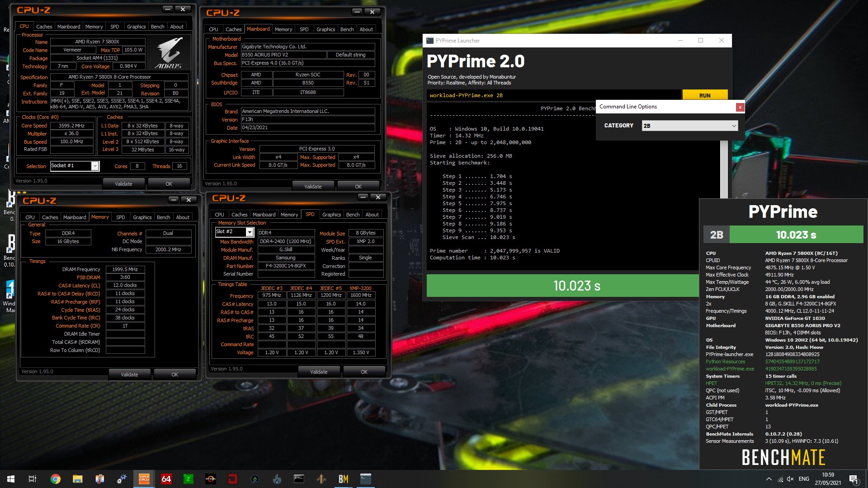This screenshot has width=868, height=488.
Task: Open File Explorer from the taskbar
Action: pyautogui.click(x=77, y=479)
